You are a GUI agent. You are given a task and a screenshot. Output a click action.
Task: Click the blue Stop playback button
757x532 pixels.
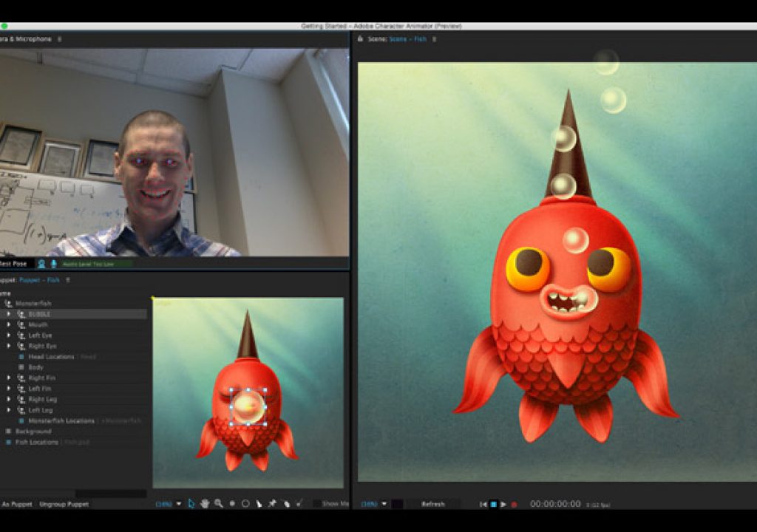493,504
